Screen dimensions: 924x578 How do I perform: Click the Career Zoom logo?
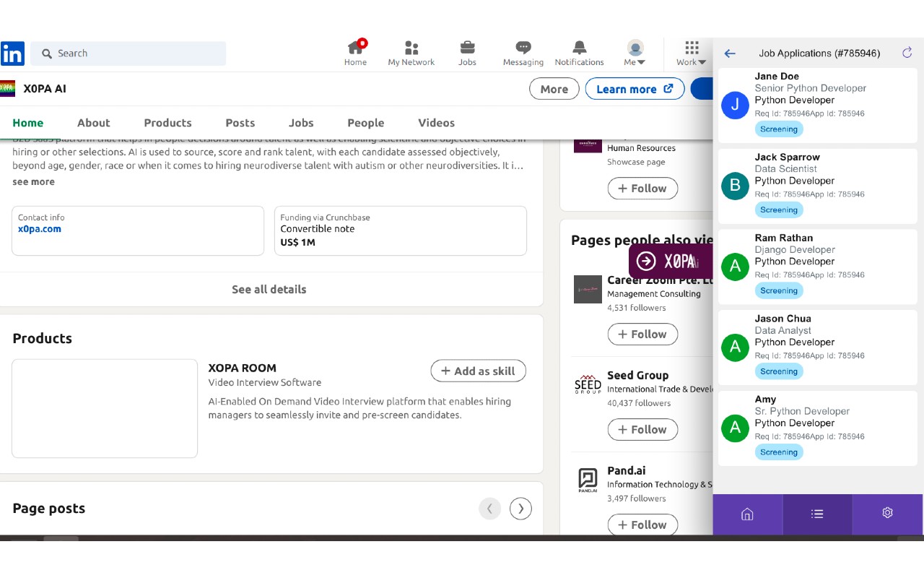(588, 289)
